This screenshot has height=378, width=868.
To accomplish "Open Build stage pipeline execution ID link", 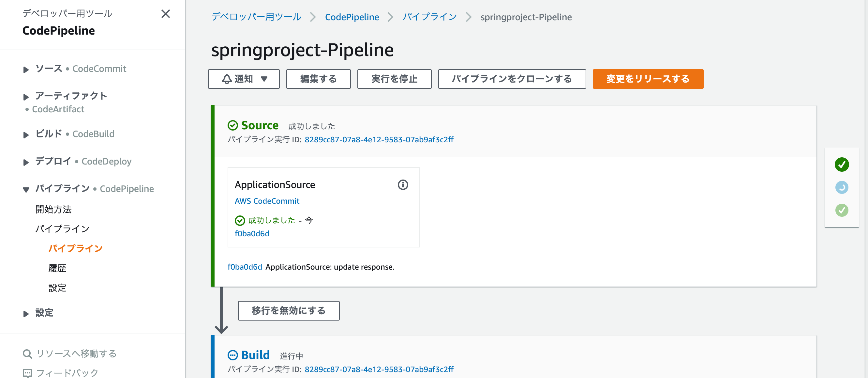I will (x=379, y=369).
